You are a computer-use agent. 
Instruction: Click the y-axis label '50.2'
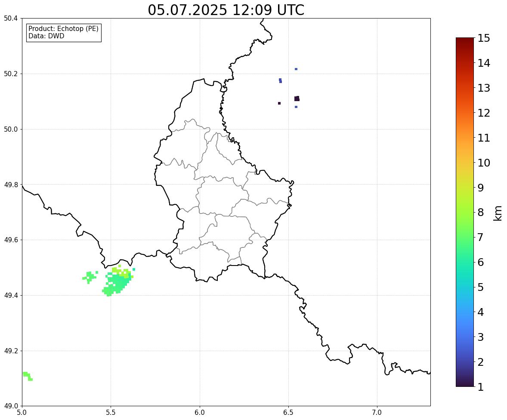[10, 74]
